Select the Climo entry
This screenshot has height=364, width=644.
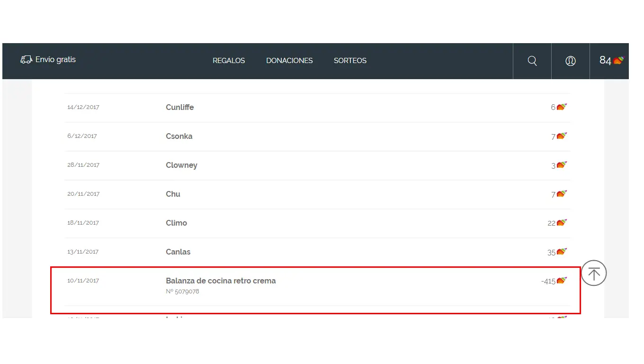tap(176, 223)
